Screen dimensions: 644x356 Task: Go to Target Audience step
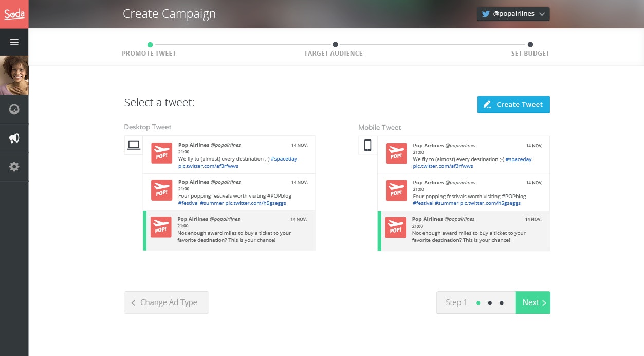tap(333, 53)
